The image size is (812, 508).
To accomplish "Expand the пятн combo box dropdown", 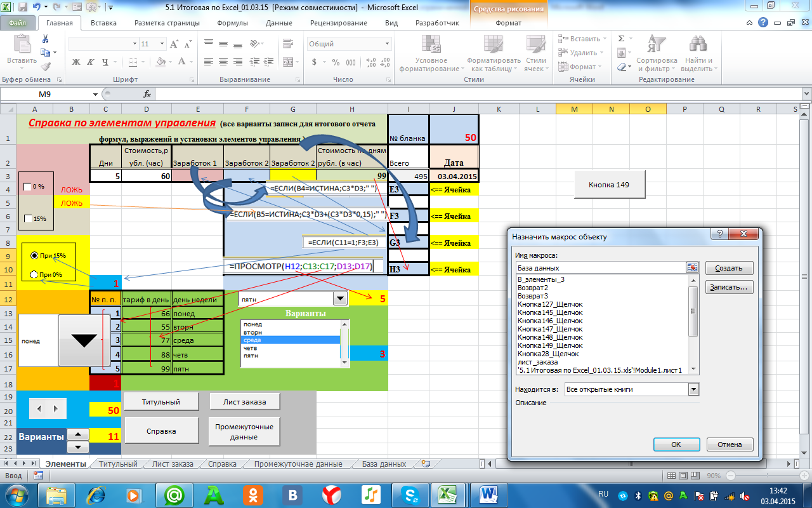I will [x=340, y=298].
